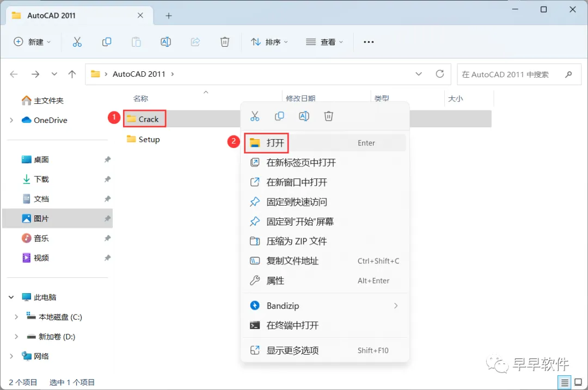Open 图片 (Pictures) in the sidebar

pos(35,219)
